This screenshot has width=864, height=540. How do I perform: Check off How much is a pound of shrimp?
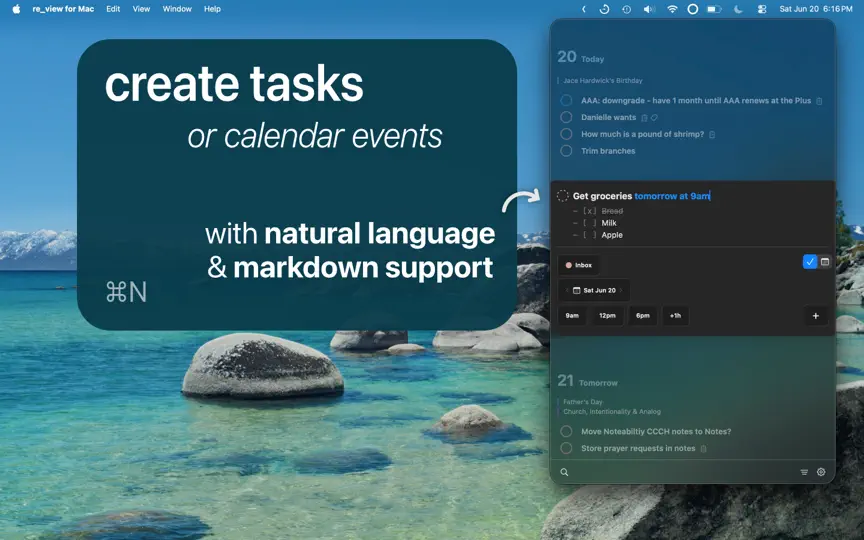click(x=566, y=134)
